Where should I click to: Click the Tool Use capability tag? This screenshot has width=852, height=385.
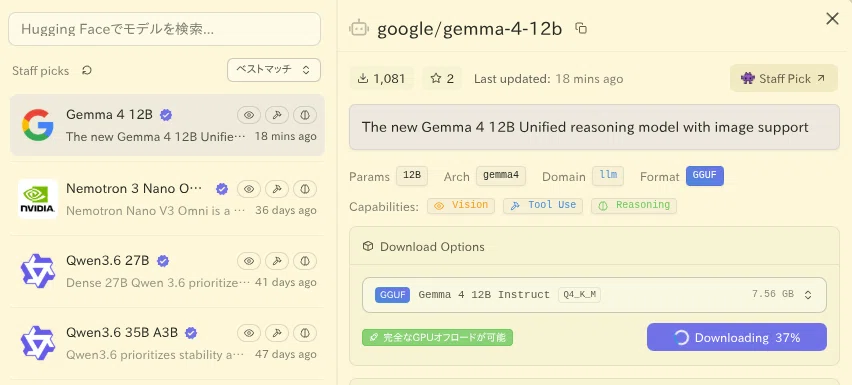tap(543, 205)
